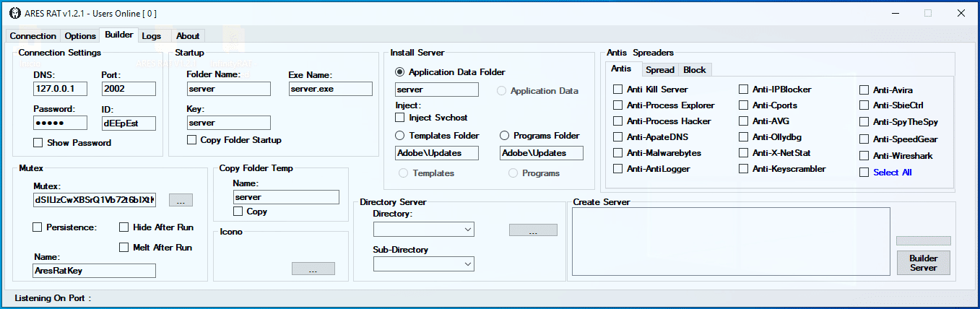Enable the Show Password checkbox

coord(72,142)
